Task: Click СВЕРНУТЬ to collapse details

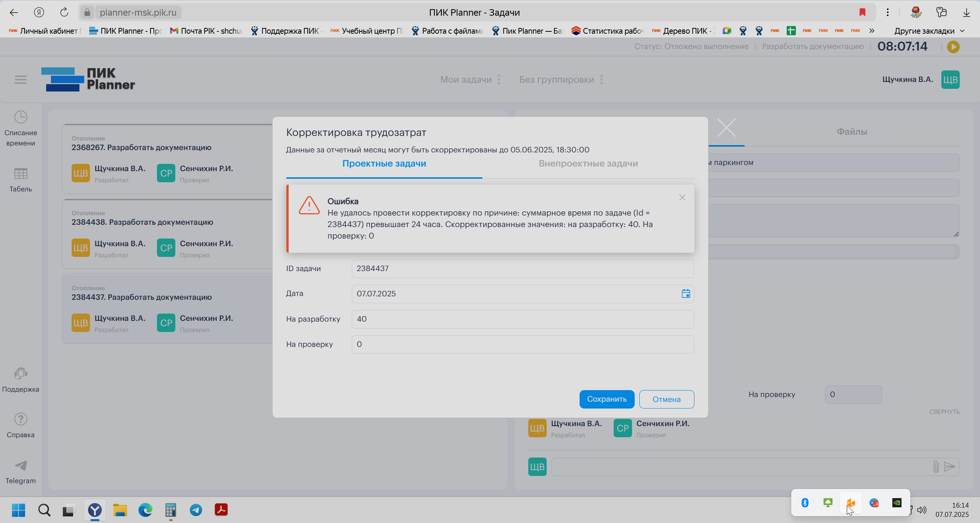Action: pos(944,412)
